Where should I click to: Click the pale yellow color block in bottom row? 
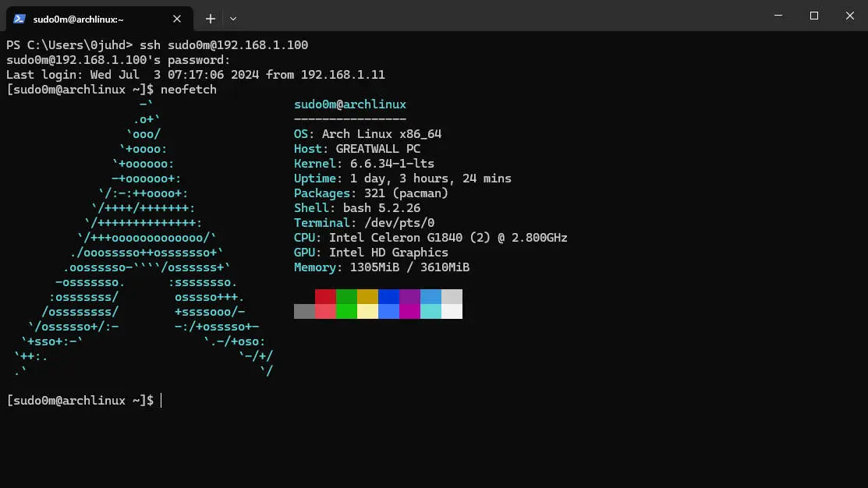[367, 312]
